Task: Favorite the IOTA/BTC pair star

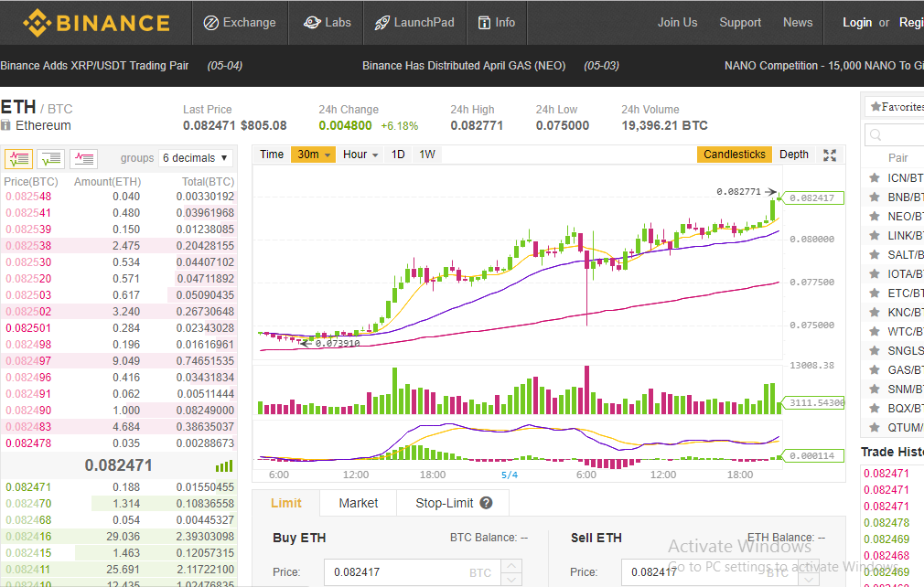Action: [x=875, y=273]
